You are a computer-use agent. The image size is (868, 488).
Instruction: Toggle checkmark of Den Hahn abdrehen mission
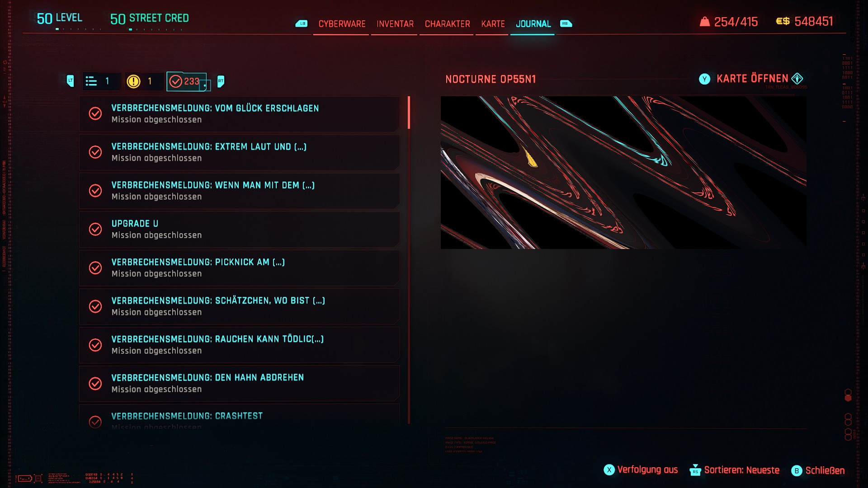tap(95, 383)
